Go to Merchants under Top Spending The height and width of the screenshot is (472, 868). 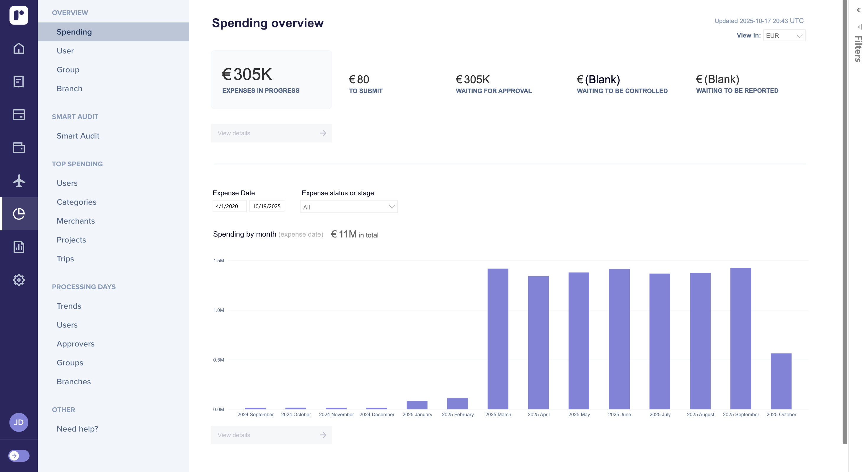click(x=76, y=221)
